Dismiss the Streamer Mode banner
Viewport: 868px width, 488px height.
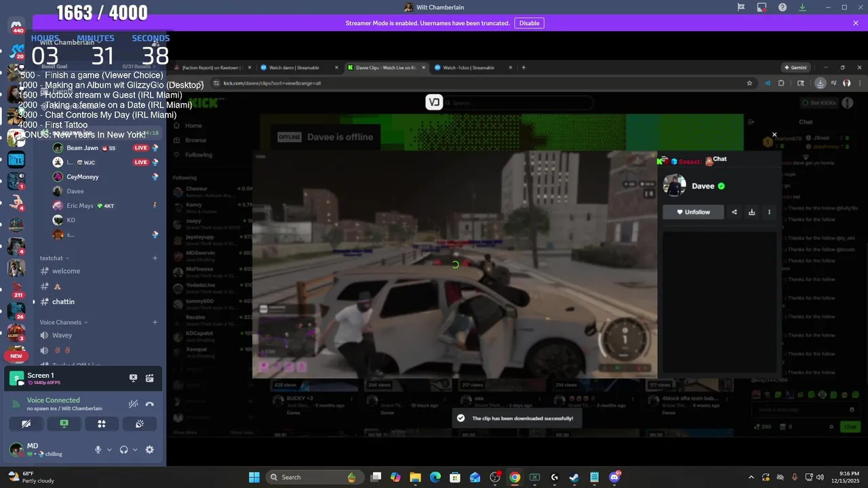pyautogui.click(x=856, y=23)
